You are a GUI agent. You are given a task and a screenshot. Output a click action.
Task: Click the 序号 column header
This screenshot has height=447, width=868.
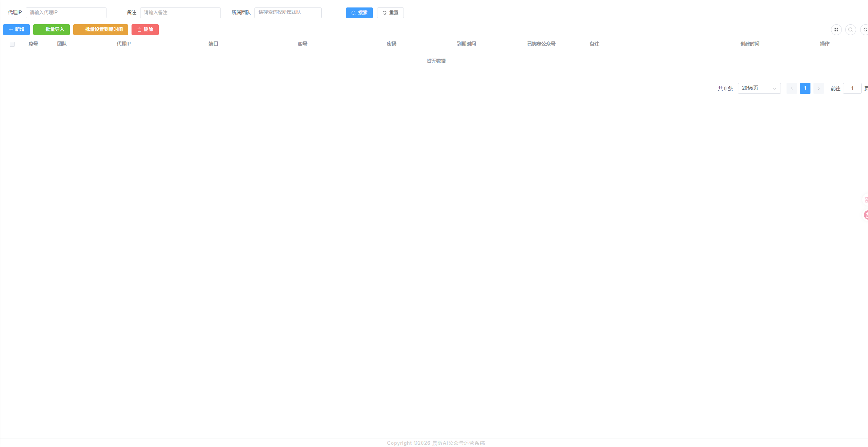tap(33, 44)
